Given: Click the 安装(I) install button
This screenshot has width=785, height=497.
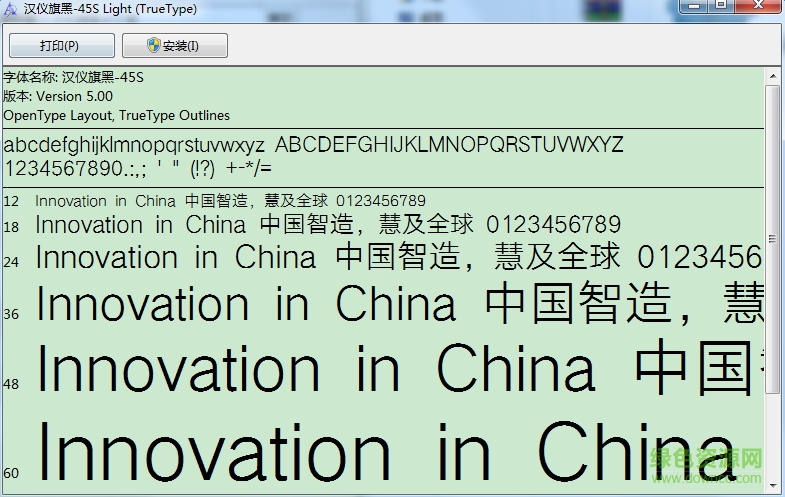Looking at the screenshot, I should coord(175,46).
